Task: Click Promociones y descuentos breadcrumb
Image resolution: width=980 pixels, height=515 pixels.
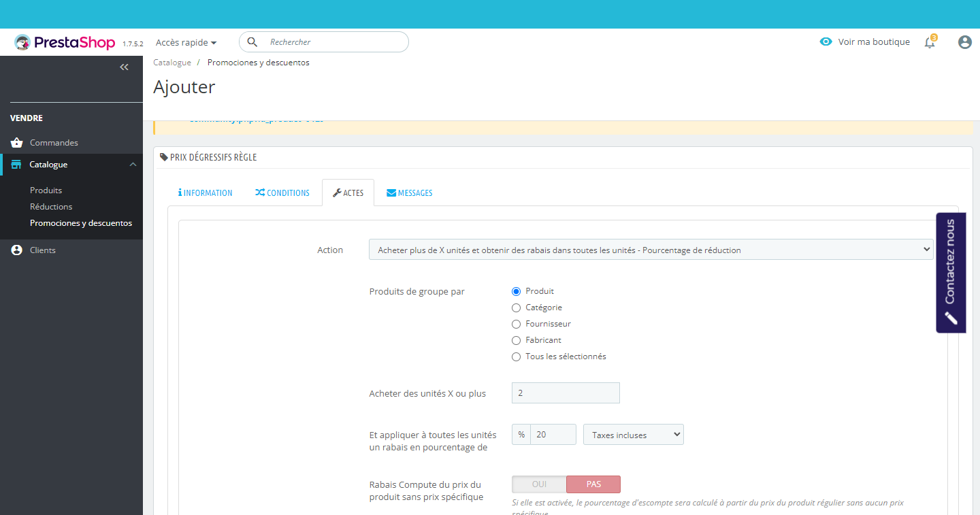Action: (x=259, y=63)
